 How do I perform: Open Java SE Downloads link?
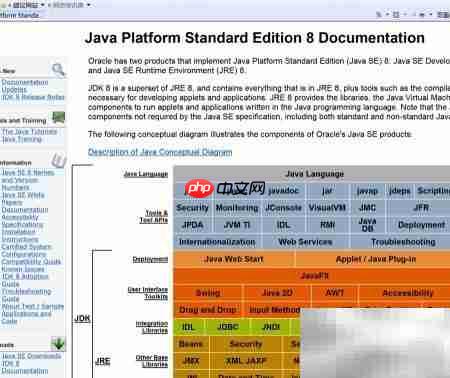31,356
